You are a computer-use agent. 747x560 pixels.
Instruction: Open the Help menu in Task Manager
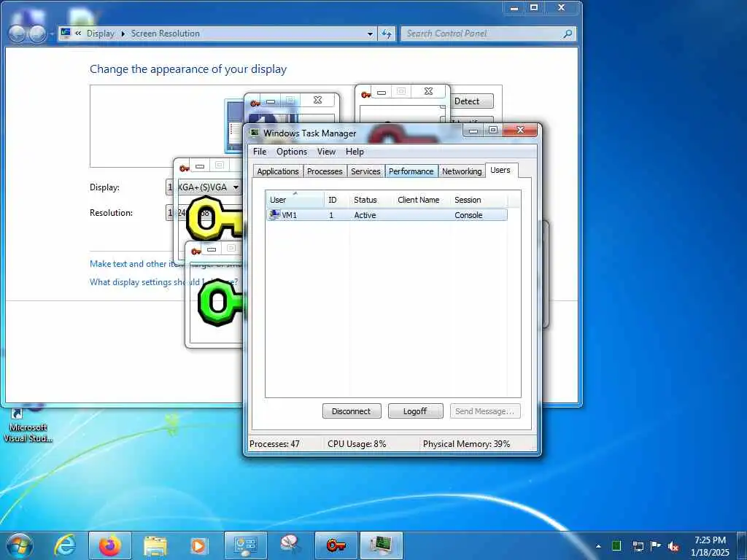pyautogui.click(x=355, y=152)
